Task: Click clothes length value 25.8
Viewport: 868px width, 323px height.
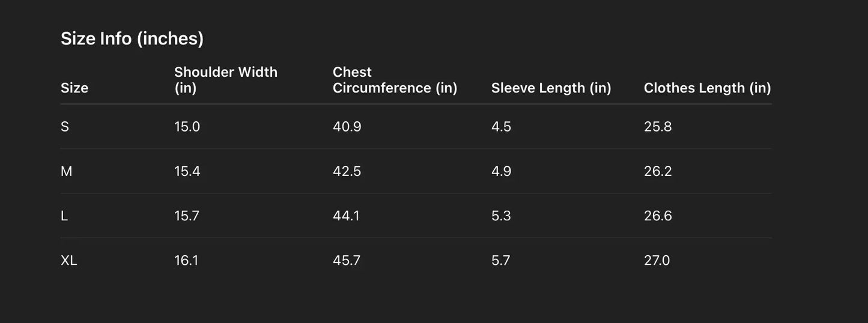Action: pos(658,127)
